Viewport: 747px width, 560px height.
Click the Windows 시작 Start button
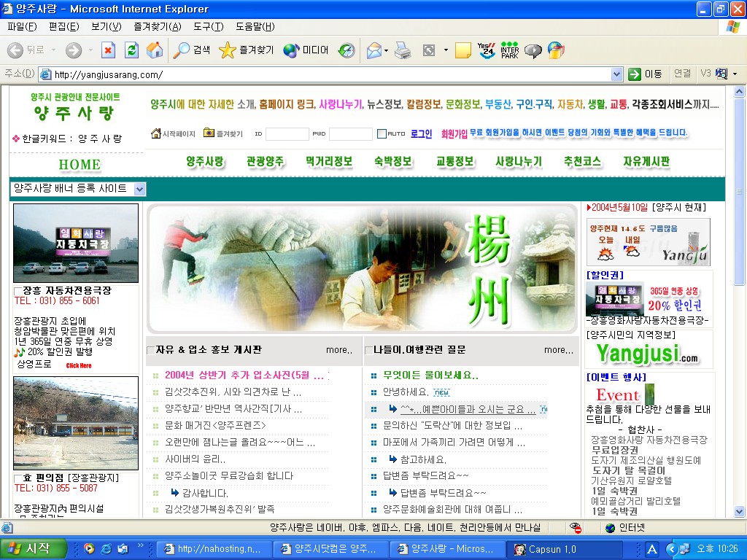coord(29,548)
